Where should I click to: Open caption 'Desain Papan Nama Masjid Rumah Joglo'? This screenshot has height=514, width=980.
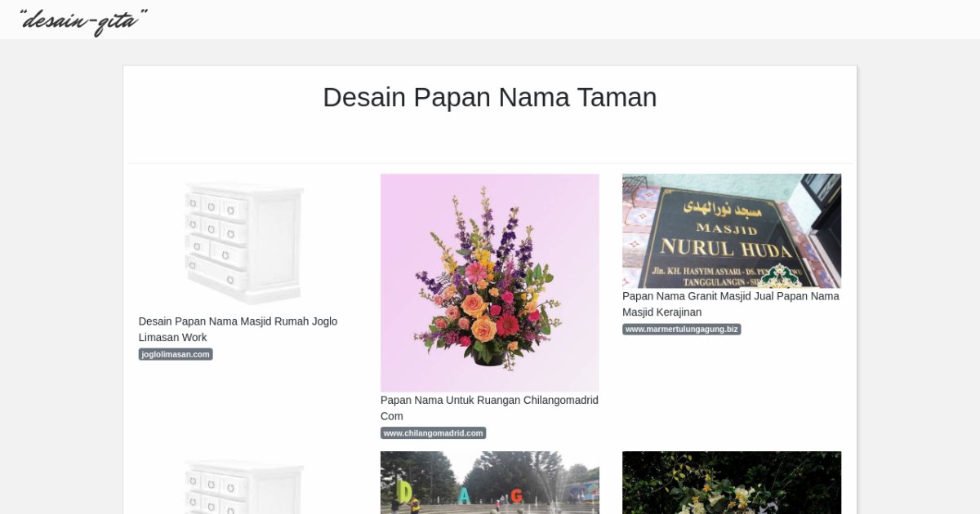coord(238,321)
